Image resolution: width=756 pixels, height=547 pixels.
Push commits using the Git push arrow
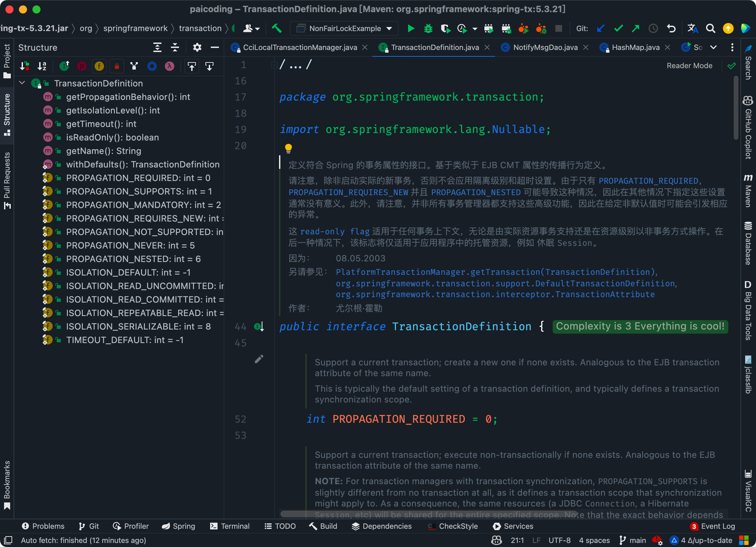click(636, 28)
